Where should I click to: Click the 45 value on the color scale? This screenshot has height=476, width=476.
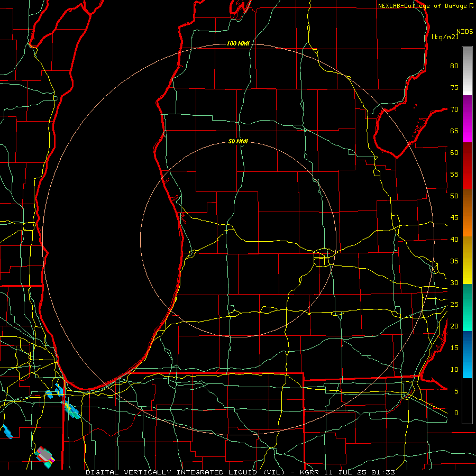[x=454, y=218]
